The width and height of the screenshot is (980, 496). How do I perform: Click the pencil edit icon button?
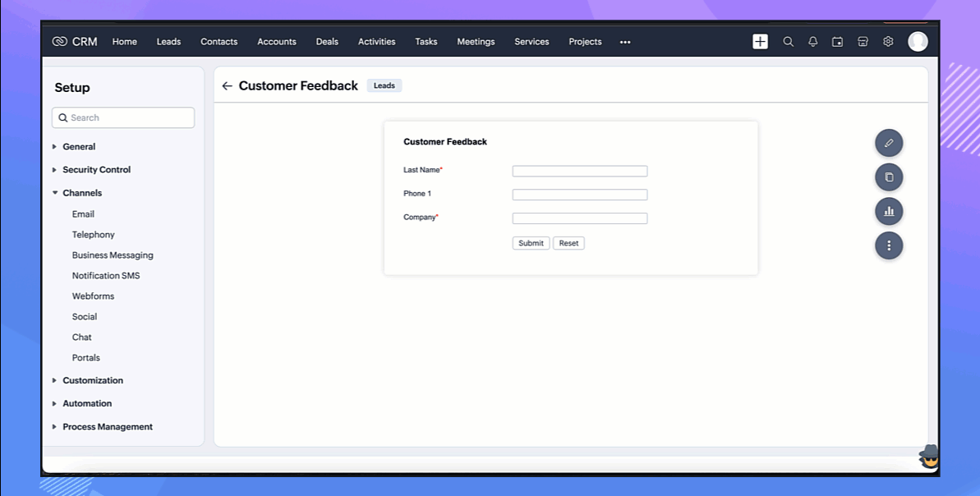(x=889, y=143)
